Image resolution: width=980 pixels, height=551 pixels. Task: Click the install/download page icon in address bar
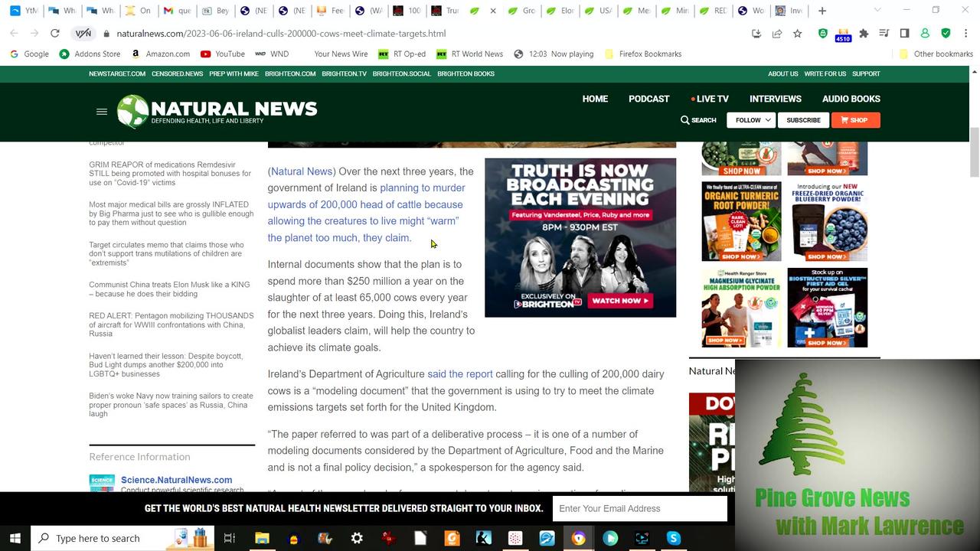[x=756, y=34]
